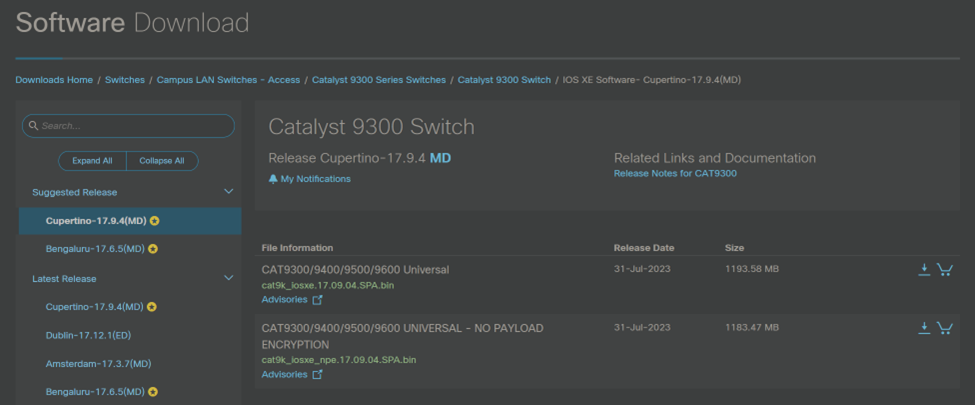Focus the release Search field
The width and height of the screenshot is (975, 405).
128,126
